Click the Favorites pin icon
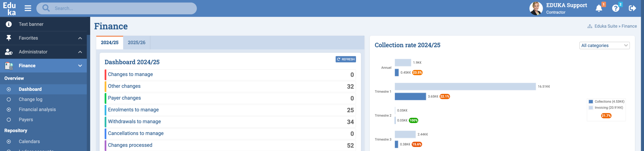The width and height of the screenshot is (644, 151). (x=9, y=38)
